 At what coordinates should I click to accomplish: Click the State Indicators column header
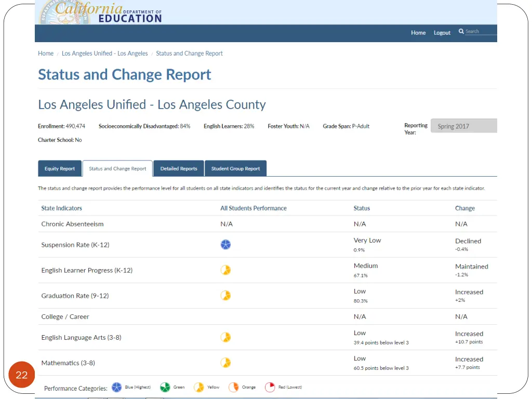(61, 208)
